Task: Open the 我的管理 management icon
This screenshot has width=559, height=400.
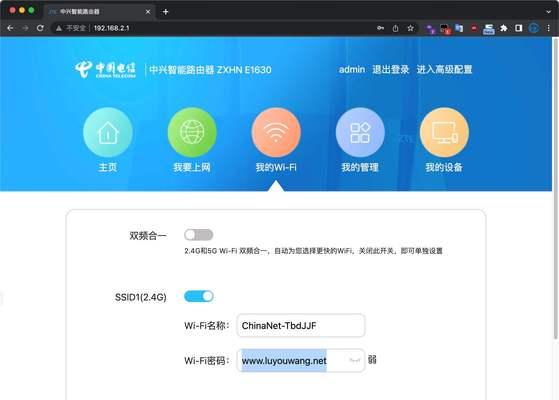Action: point(360,132)
